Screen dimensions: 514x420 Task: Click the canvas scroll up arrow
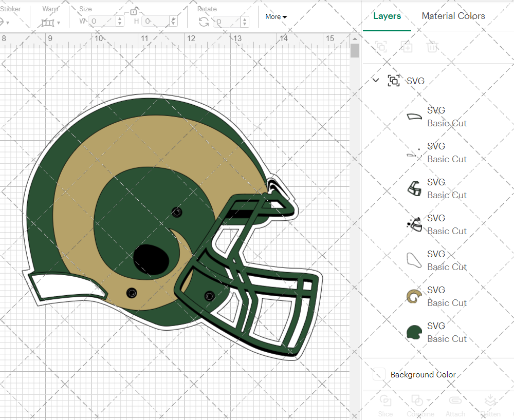click(355, 39)
